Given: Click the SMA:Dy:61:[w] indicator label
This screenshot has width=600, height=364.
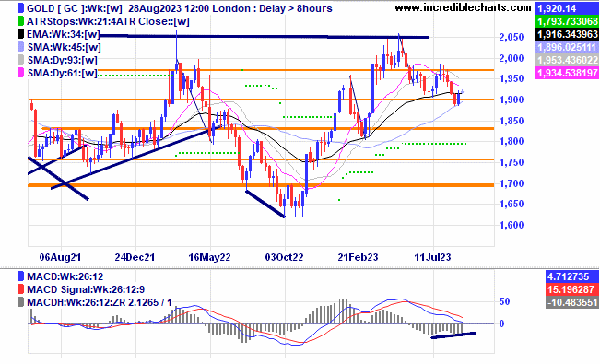Looking at the screenshot, I should [62, 73].
